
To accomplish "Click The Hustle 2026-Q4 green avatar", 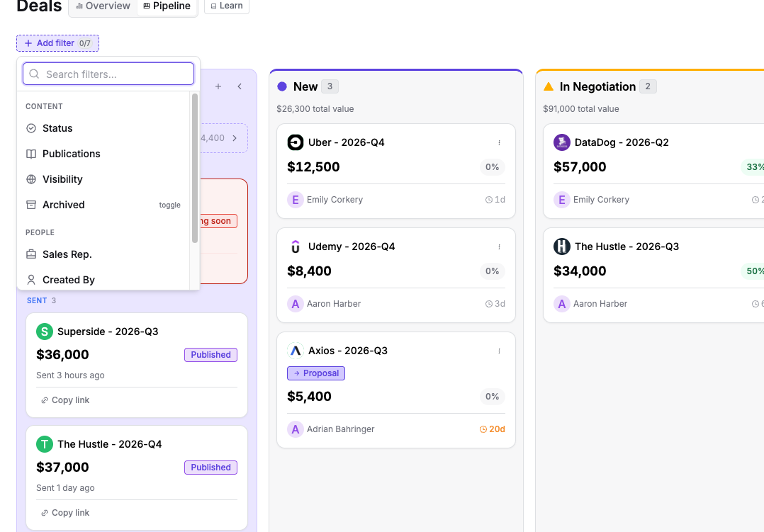I will (45, 444).
